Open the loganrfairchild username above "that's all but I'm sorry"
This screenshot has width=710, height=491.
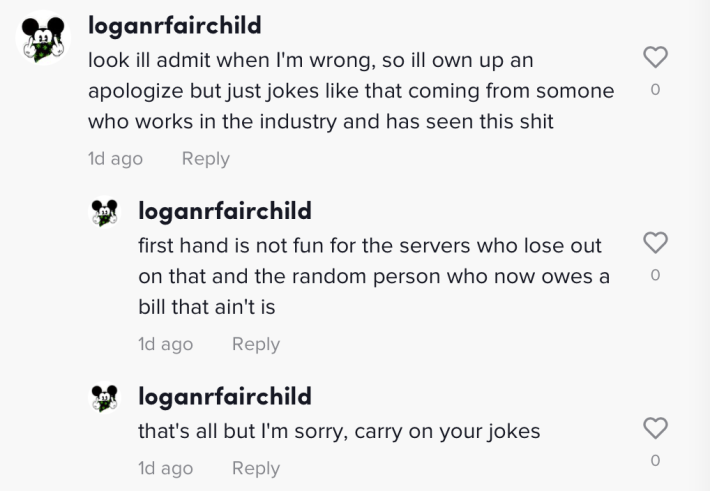(225, 396)
